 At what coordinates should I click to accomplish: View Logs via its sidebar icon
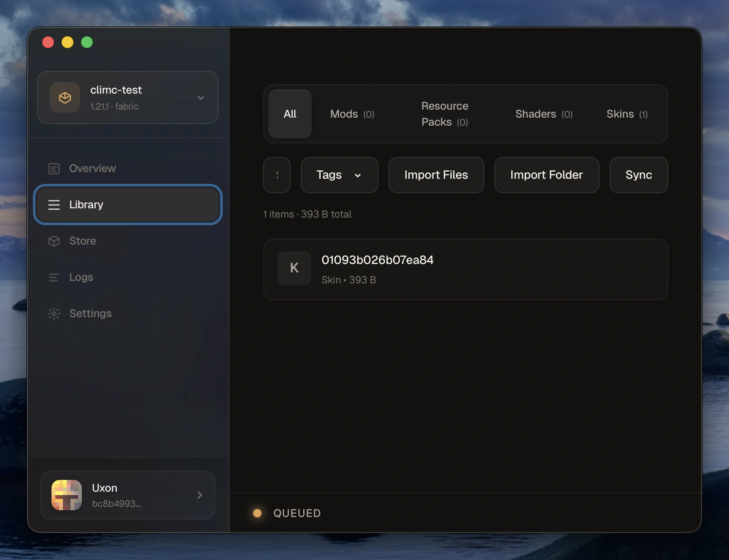54,277
